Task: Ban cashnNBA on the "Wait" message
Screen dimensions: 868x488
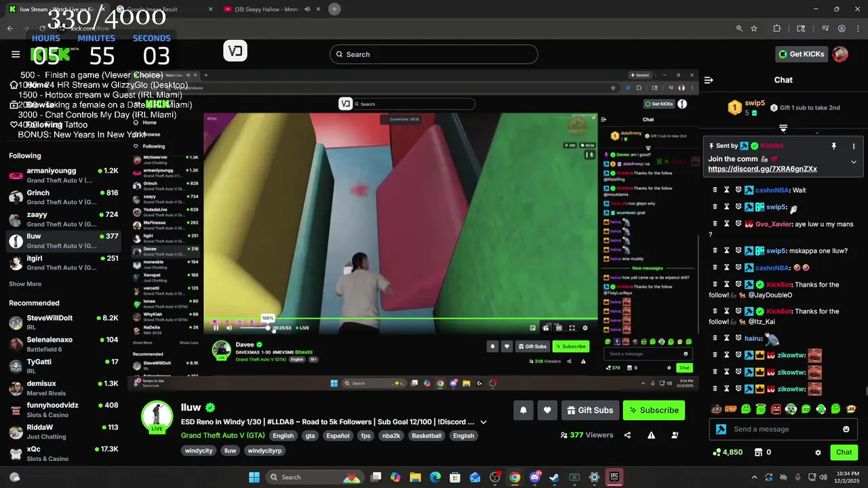Action: (x=738, y=190)
